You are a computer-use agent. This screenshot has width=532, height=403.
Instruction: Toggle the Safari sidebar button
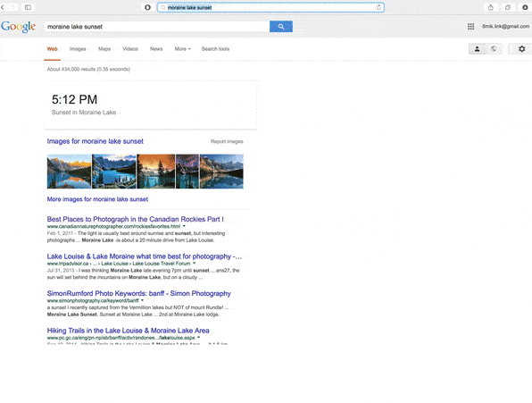28,7
